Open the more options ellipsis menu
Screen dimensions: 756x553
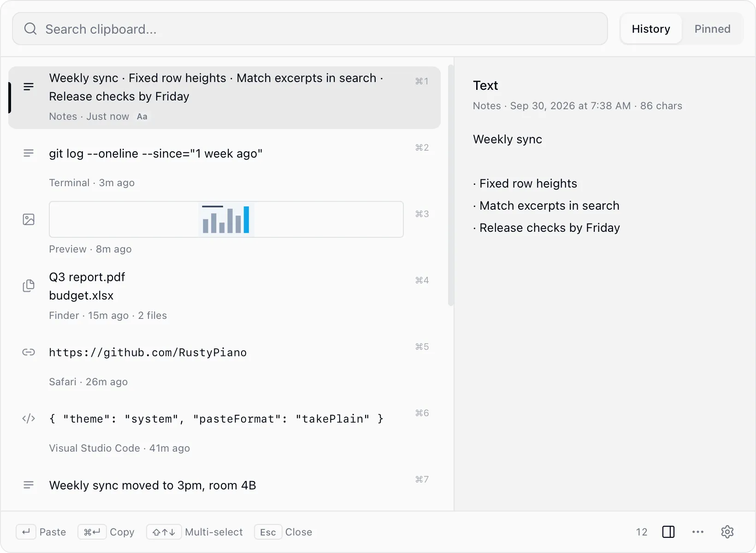(698, 532)
